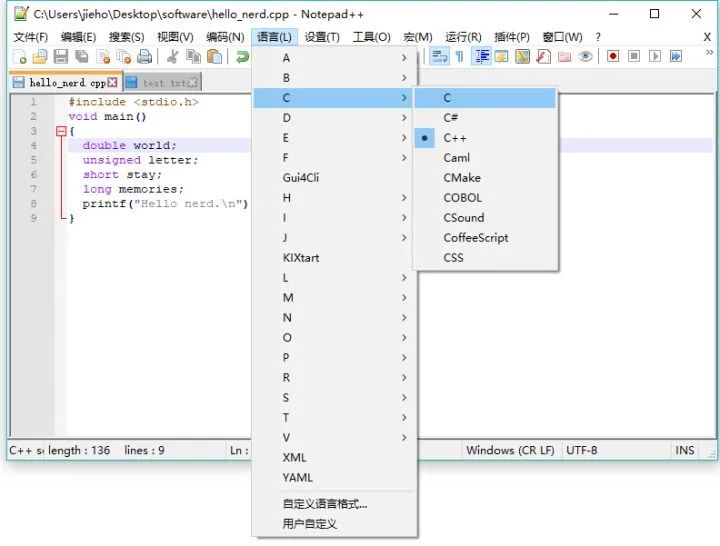This screenshot has height=546, width=720.
Task: Select CoffeeScript language in submenu
Action: click(x=485, y=238)
